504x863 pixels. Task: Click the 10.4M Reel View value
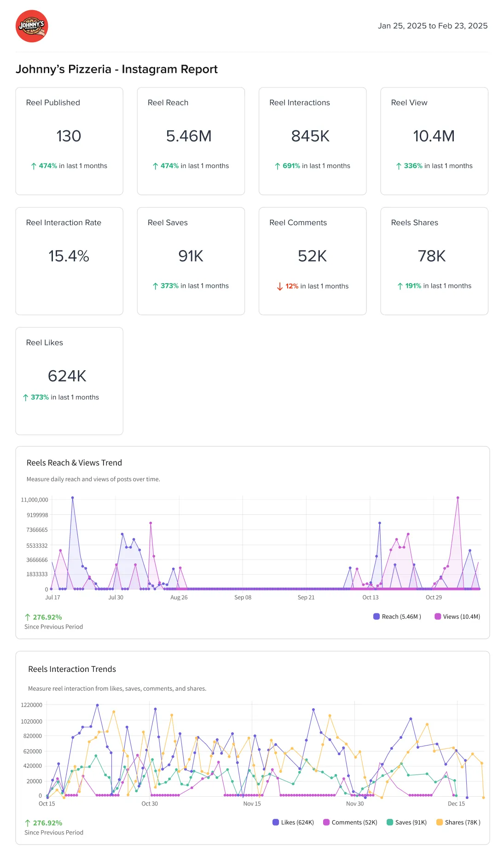(434, 136)
